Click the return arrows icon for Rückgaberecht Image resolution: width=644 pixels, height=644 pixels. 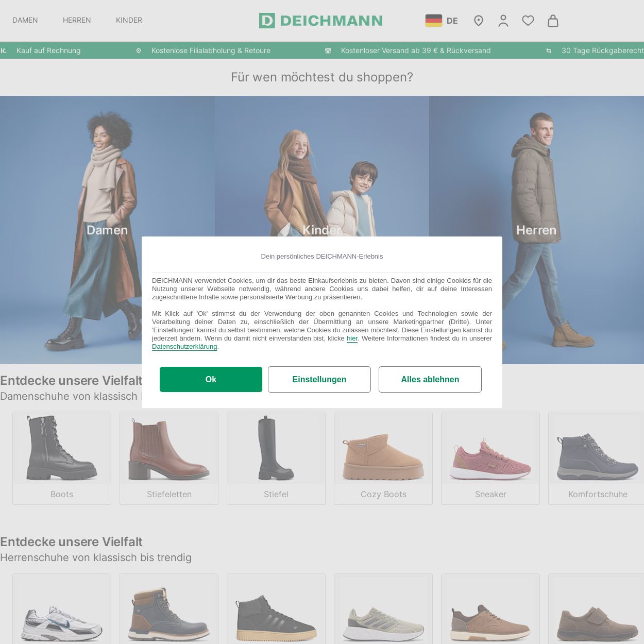point(548,50)
